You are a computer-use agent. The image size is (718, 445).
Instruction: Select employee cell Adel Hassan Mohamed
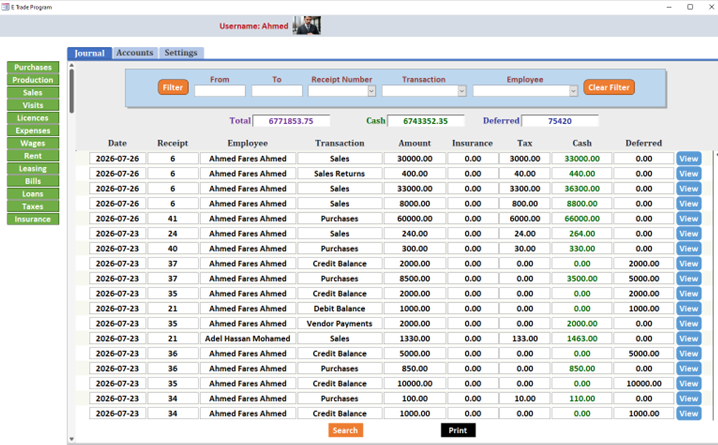[x=248, y=339]
